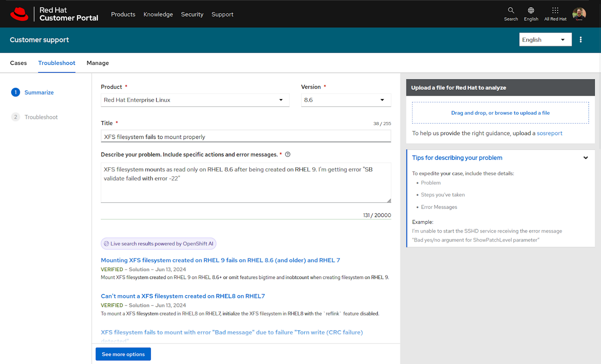Viewport: 601px width, 364px height.
Task: Click the OpenShift AI live search badge
Action: click(158, 244)
